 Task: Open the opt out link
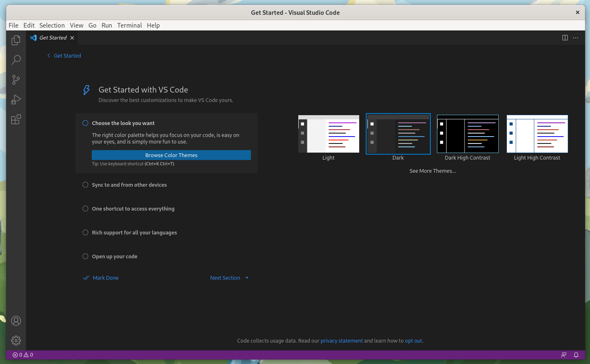pos(413,341)
